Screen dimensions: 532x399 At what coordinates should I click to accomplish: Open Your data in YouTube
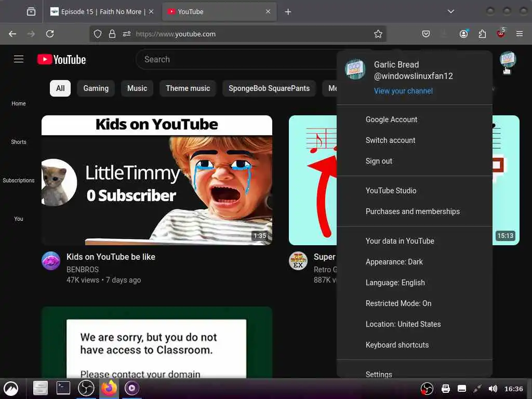click(415, 241)
